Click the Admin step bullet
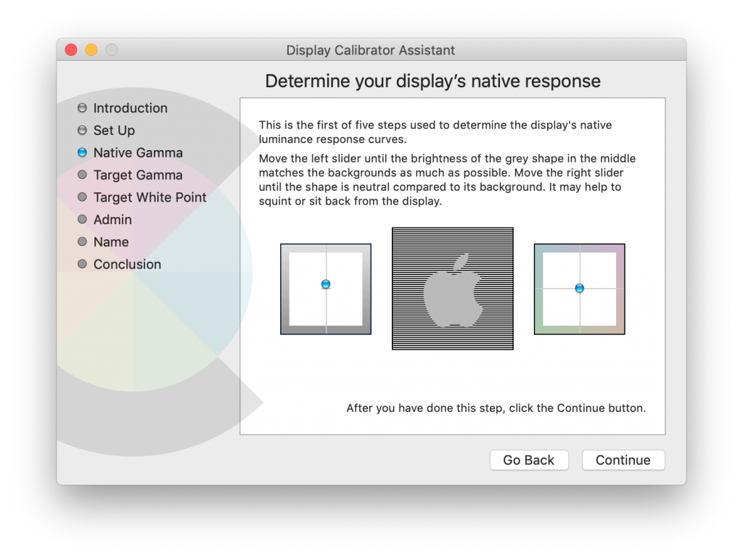743x560 pixels. click(x=82, y=220)
